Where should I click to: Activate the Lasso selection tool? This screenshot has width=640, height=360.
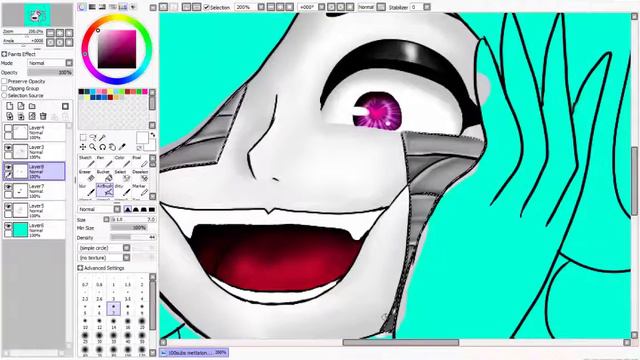(93, 138)
